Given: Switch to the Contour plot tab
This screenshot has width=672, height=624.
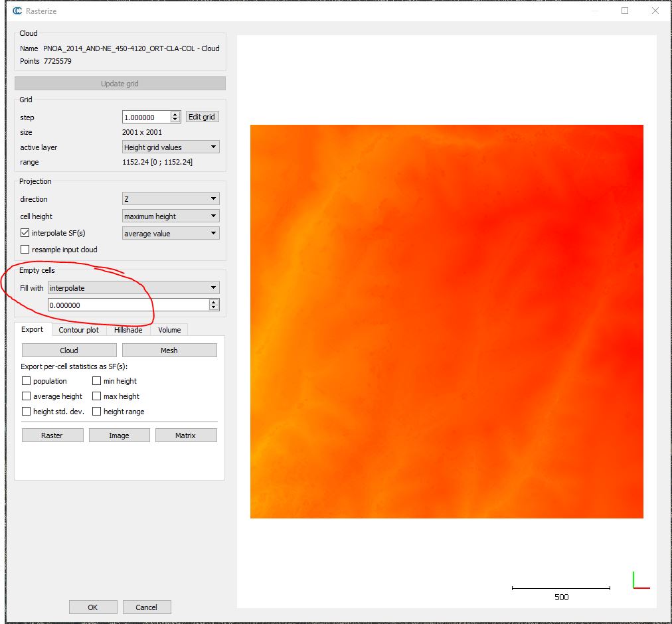Looking at the screenshot, I should pos(78,330).
